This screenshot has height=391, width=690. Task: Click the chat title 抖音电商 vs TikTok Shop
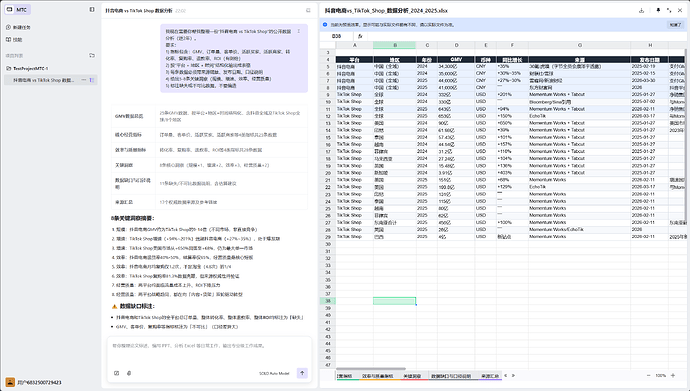138,10
